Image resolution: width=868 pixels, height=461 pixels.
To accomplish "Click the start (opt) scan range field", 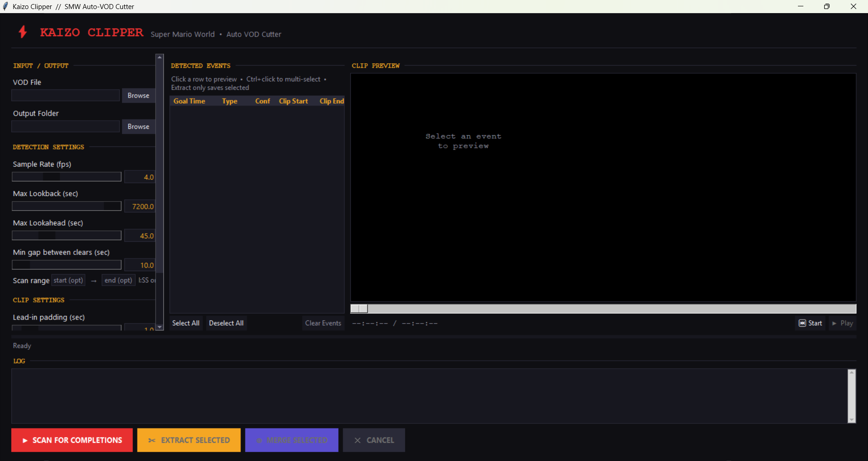I will click(68, 280).
